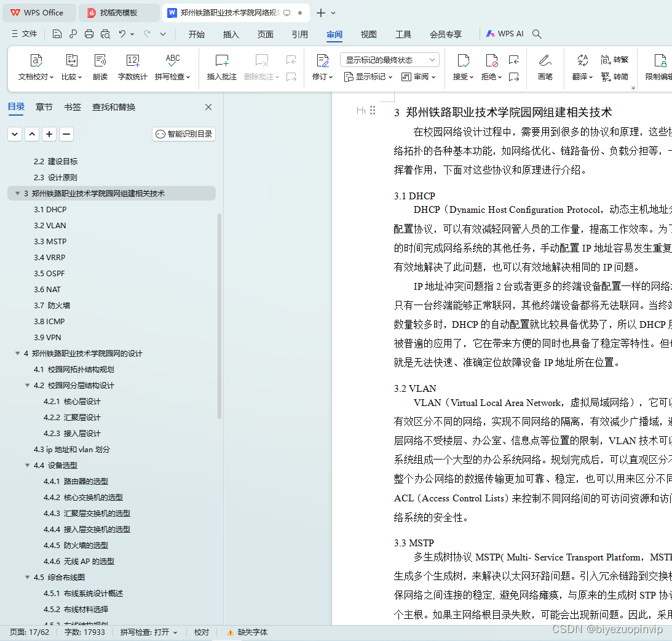Collapse section 4 郑州铁路职业技术学院园网的设计
The width and height of the screenshot is (672, 641).
[18, 353]
